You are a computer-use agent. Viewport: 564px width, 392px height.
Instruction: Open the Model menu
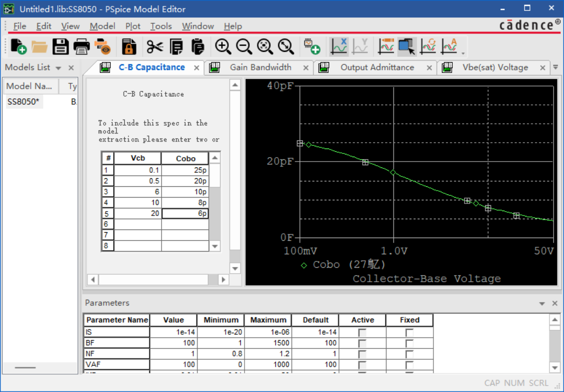tap(103, 26)
